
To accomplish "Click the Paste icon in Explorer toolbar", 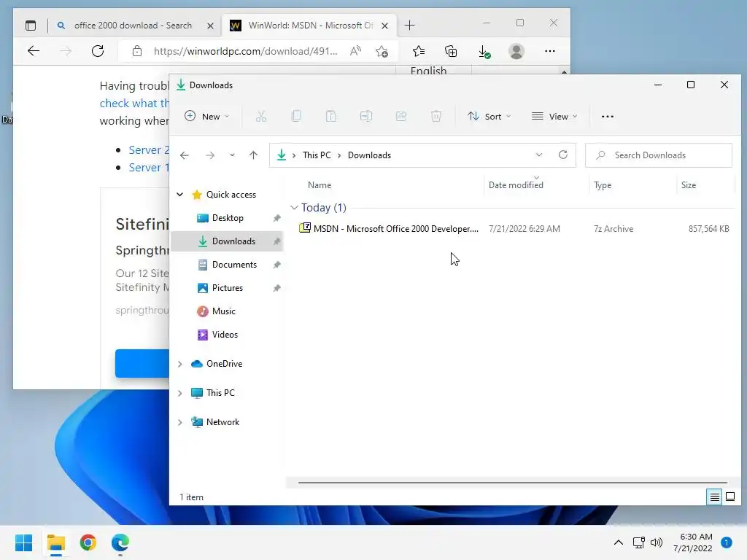I will [331, 116].
